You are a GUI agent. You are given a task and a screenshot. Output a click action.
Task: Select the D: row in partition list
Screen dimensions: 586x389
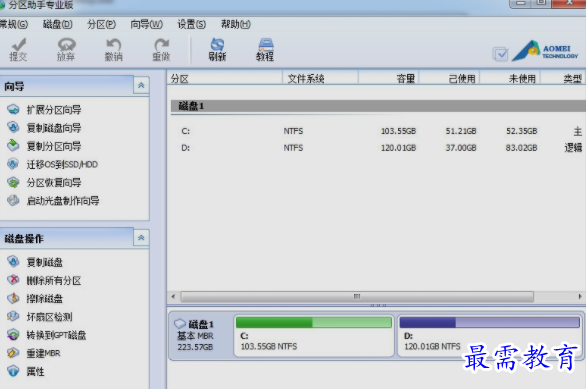click(377, 148)
